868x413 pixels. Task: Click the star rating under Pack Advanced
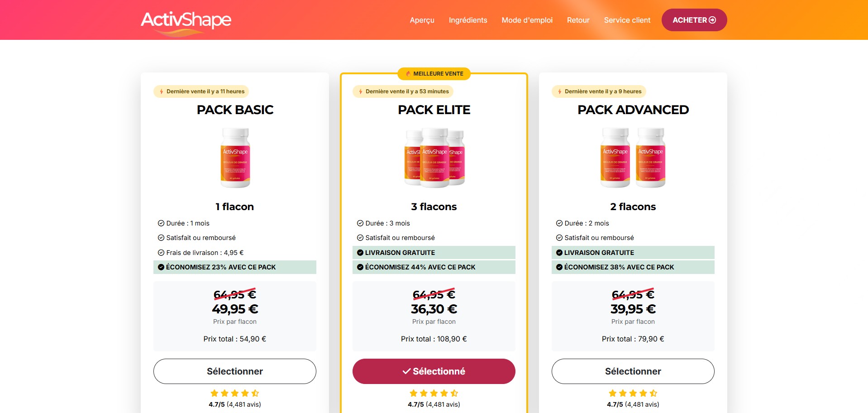click(633, 393)
